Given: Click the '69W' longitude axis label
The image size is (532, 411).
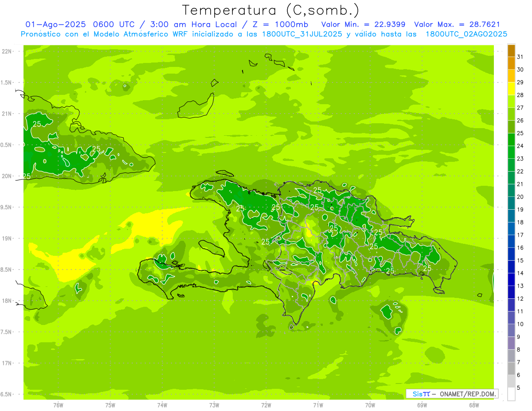Looking at the screenshot, I should (x=422, y=405).
